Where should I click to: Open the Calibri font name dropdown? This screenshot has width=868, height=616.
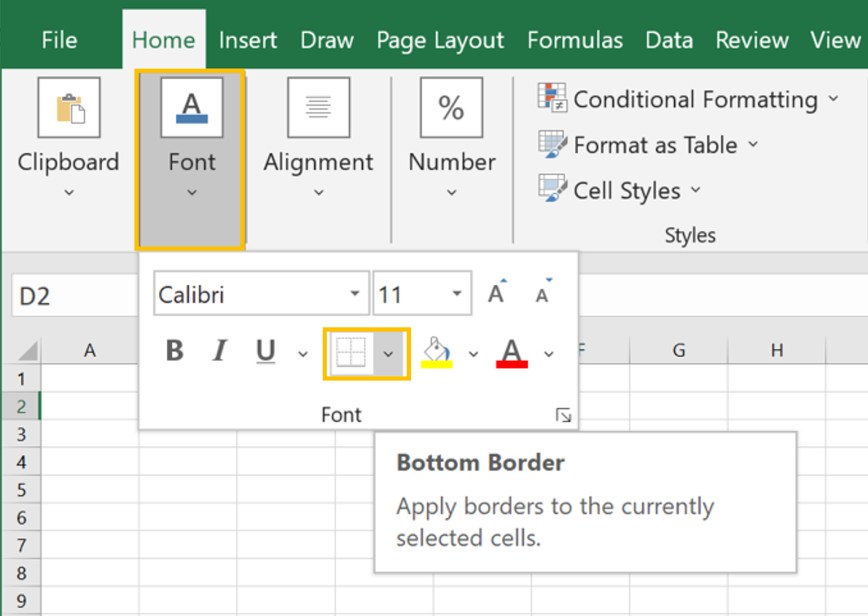pyautogui.click(x=354, y=293)
